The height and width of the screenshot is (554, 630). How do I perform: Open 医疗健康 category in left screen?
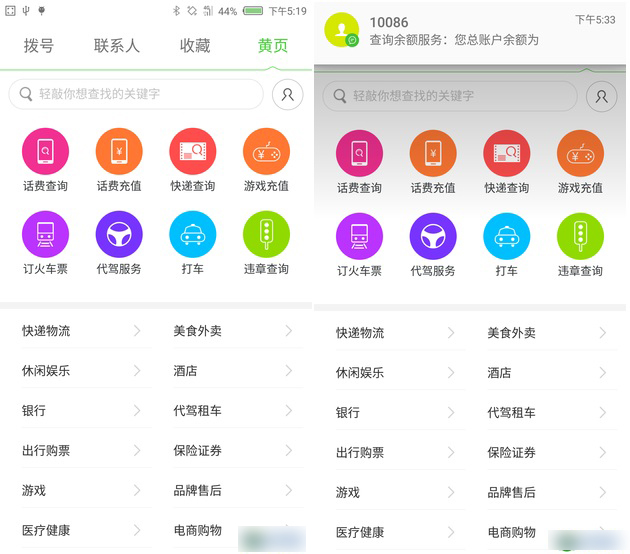[x=86, y=530]
